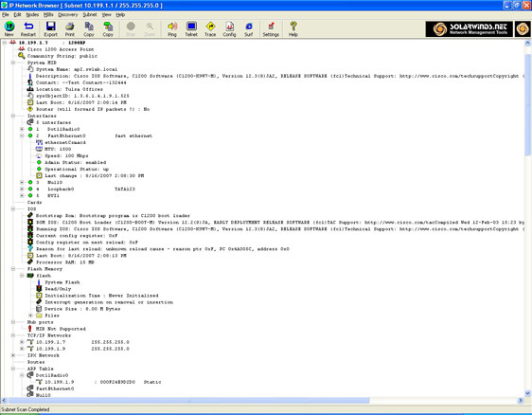Expand the 10.199.1.9 TCP/IP network
532x415 pixels.
22,349
